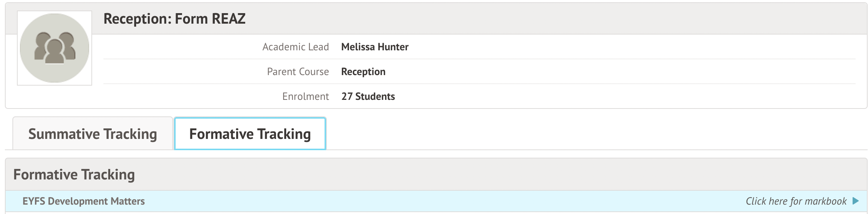The width and height of the screenshot is (868, 214).
Task: View the '27 Students' enrolment value
Action: tap(368, 96)
